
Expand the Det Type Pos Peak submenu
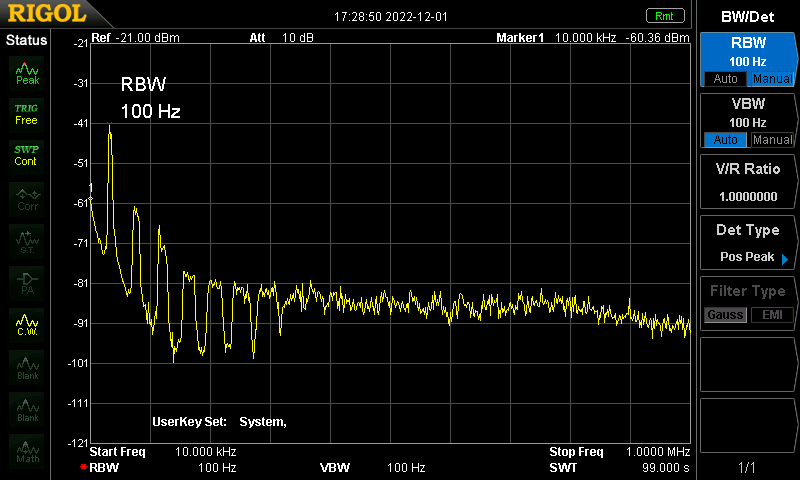click(747, 243)
